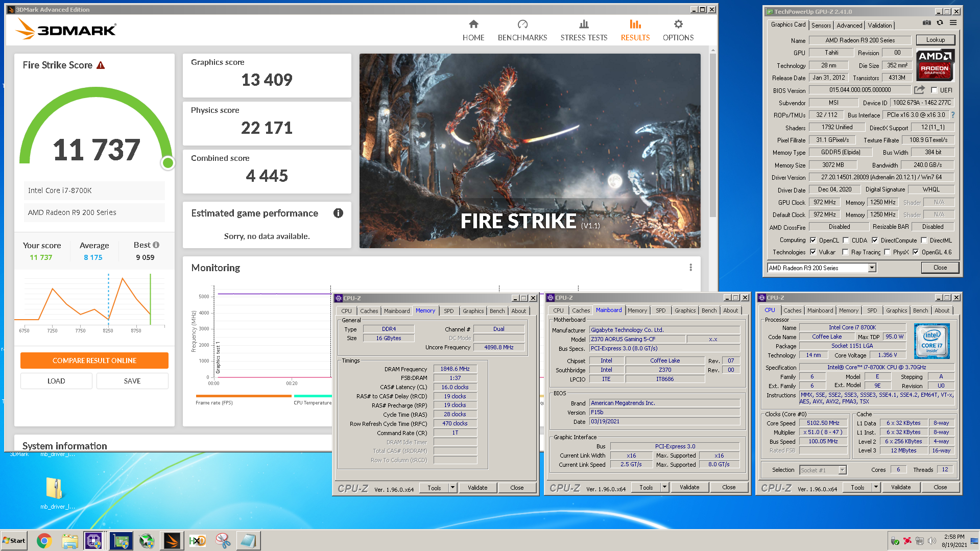The width and height of the screenshot is (980, 551).
Task: Click the 3DMark vertical scrollbar thumb
Action: [713, 135]
